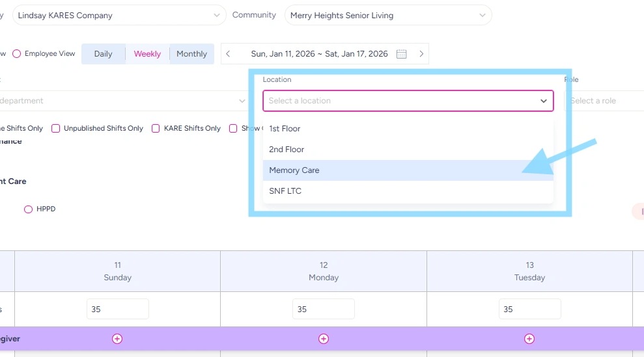
Task: Go to previous week arrow
Action: point(228,54)
